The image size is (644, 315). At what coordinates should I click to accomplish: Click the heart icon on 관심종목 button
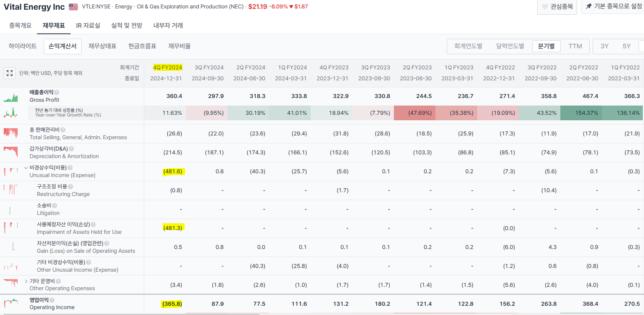[545, 7]
